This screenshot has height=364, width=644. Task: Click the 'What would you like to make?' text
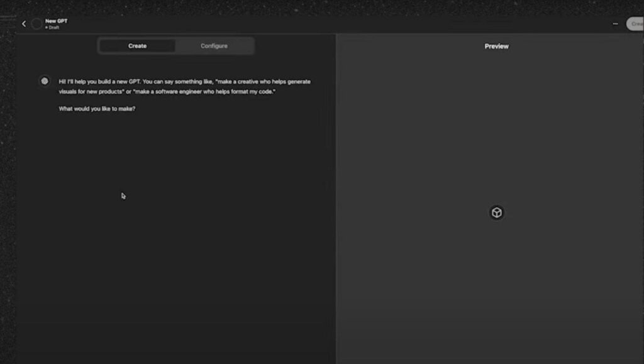(x=97, y=109)
